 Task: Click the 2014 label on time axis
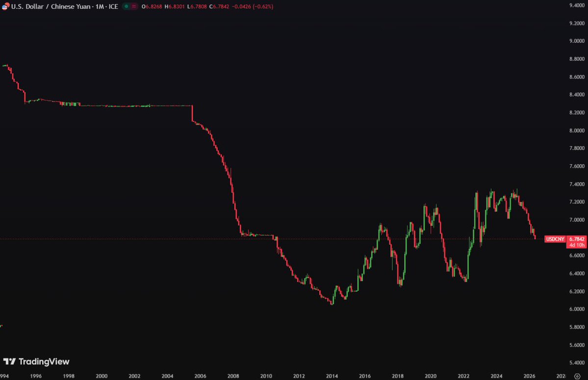click(332, 376)
